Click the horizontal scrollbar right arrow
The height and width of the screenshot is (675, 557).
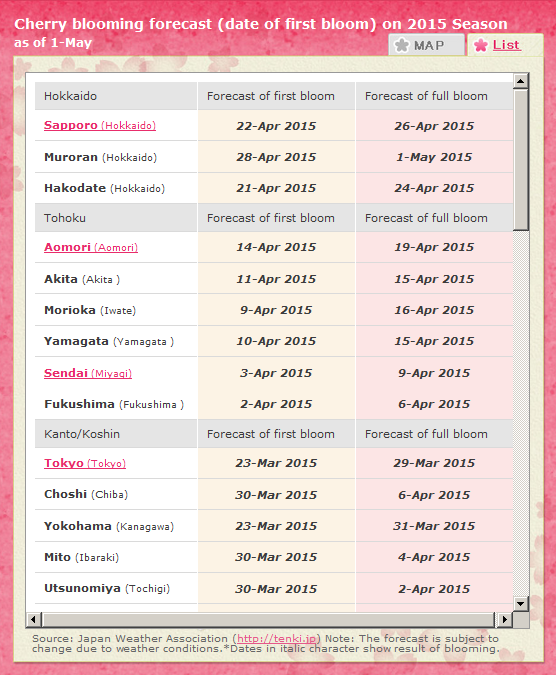click(x=504, y=620)
